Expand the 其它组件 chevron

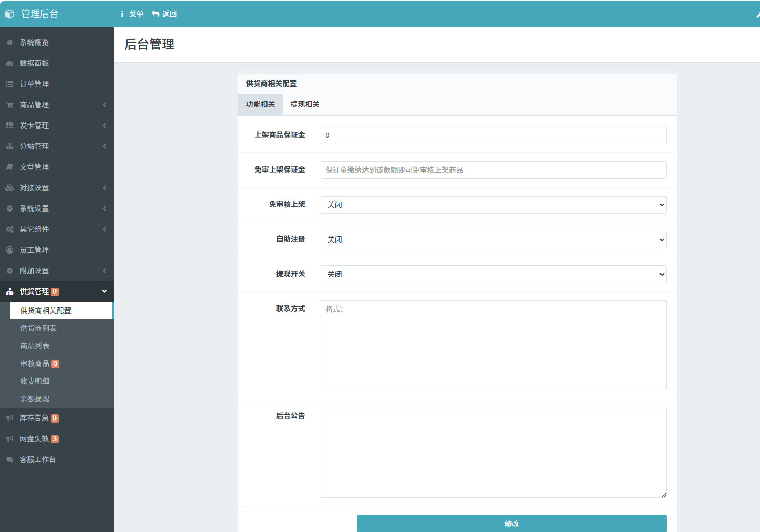104,229
